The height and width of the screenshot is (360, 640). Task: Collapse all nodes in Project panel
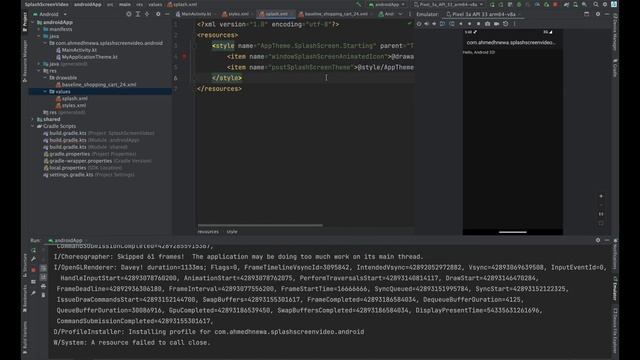pos(147,14)
